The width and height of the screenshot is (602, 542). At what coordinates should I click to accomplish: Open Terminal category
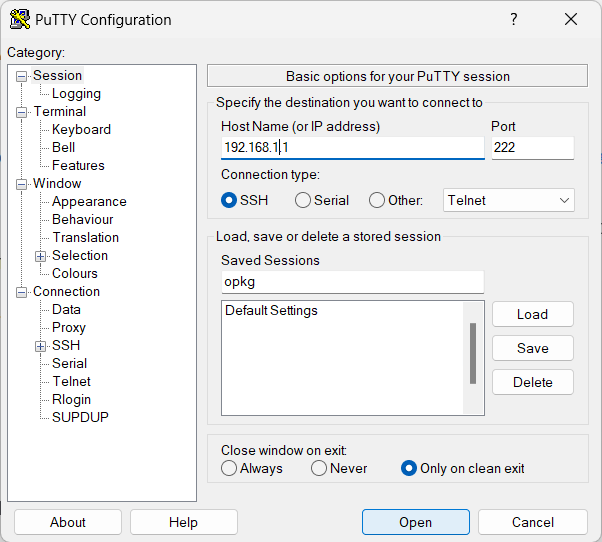60,112
